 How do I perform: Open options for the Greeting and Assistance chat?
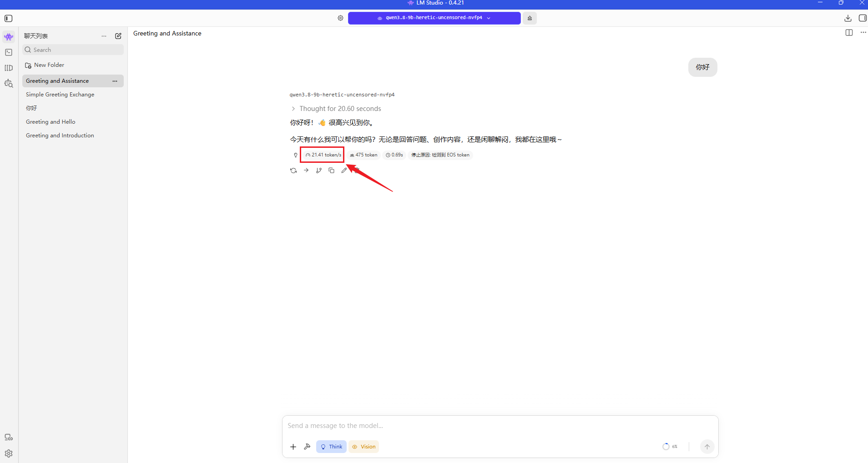[115, 81]
